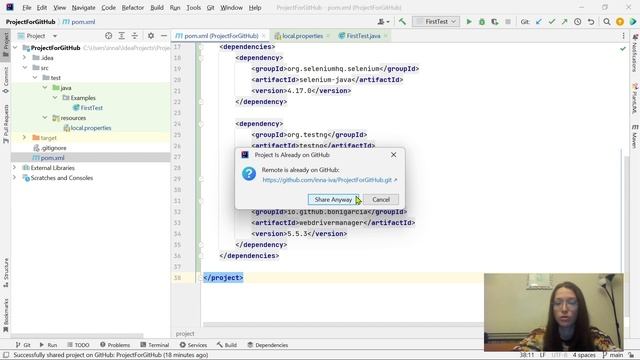Click the editor horizontal scrollbar
This screenshot has width=640, height=360.
[343, 325]
